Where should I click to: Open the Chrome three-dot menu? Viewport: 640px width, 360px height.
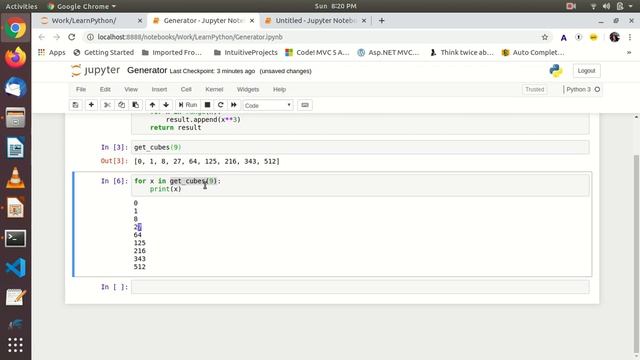click(630, 37)
